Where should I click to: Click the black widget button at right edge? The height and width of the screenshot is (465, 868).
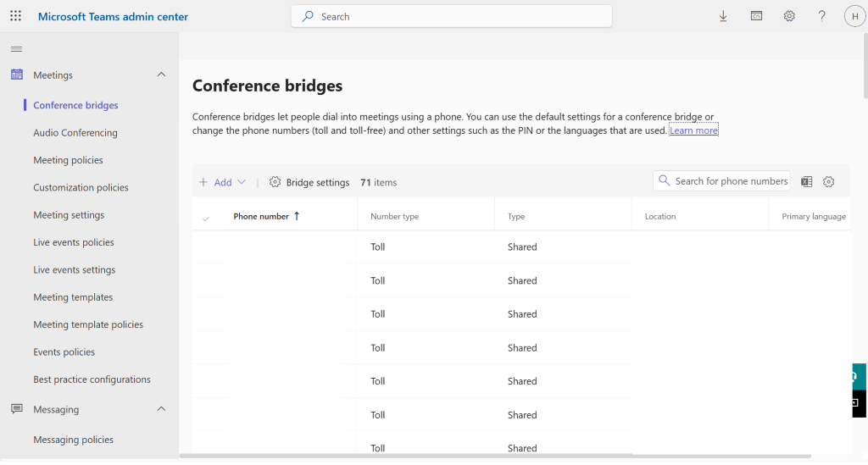tap(860, 404)
